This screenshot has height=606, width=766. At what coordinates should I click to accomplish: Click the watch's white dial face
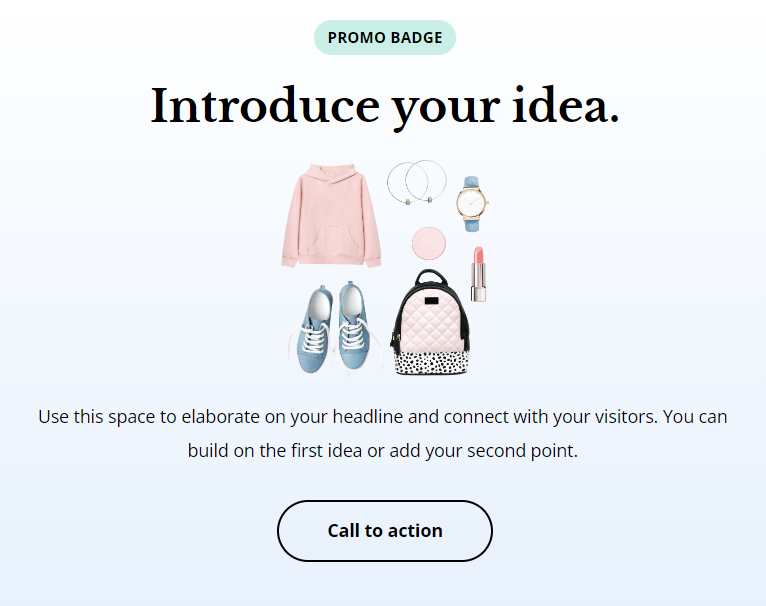(x=471, y=202)
